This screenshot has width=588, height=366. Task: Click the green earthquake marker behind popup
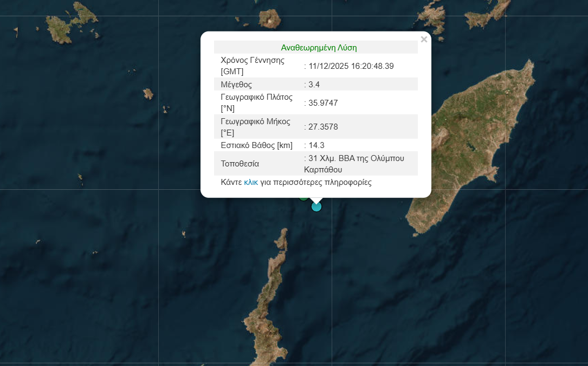tap(302, 197)
